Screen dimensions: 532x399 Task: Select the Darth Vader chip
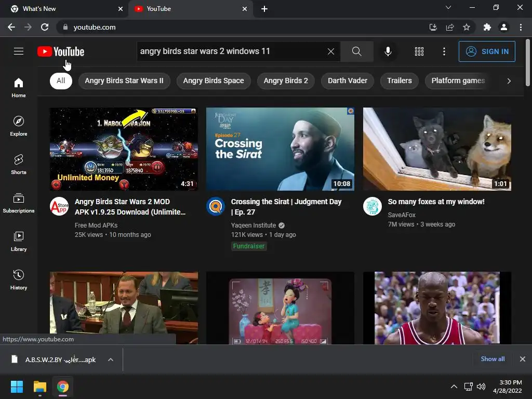(x=348, y=81)
